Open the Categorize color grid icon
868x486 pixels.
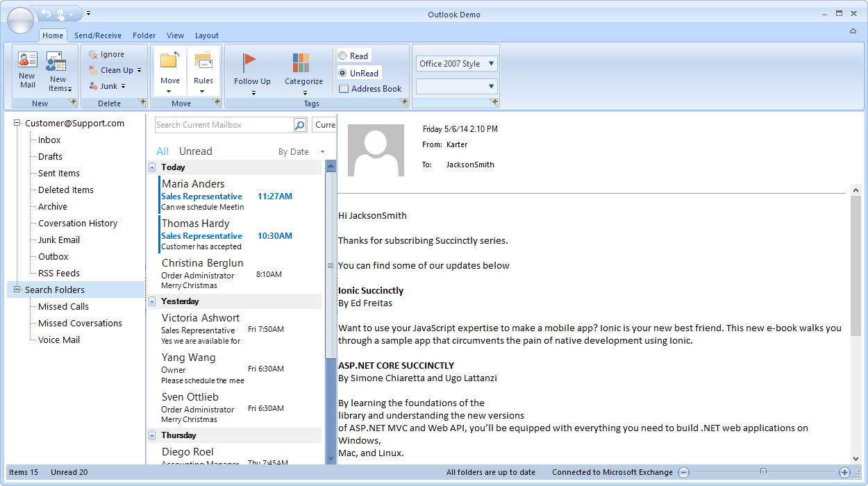[x=301, y=62]
